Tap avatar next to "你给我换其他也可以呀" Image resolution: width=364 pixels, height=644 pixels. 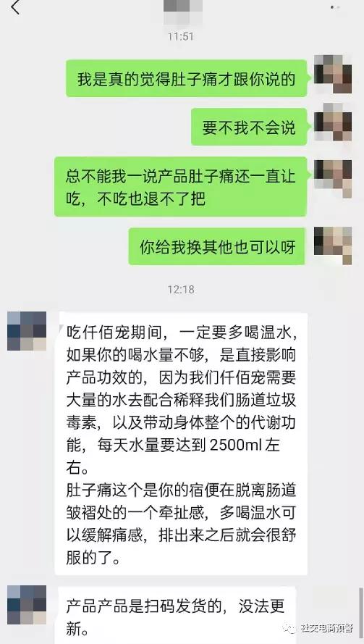tap(333, 246)
